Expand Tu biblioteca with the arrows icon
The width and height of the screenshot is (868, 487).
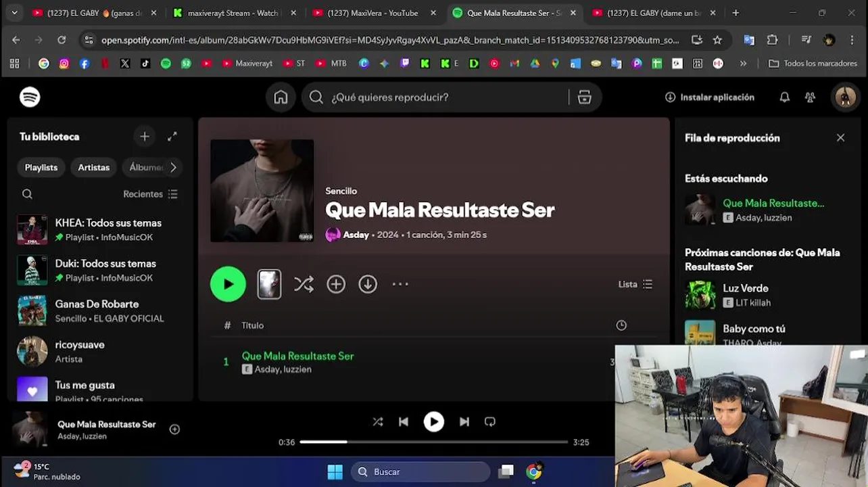(x=172, y=137)
